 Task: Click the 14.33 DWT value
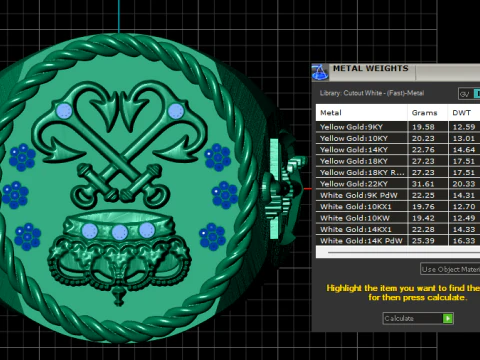pyautogui.click(x=464, y=230)
